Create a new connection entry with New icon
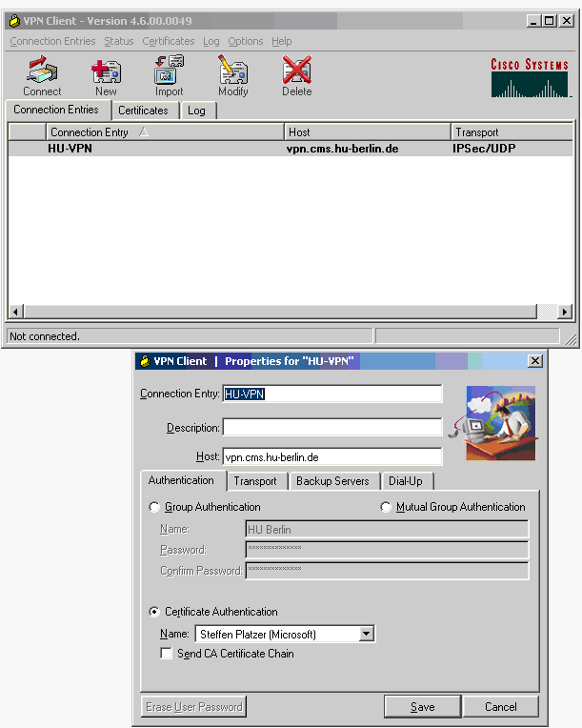582x728 pixels. [106, 75]
